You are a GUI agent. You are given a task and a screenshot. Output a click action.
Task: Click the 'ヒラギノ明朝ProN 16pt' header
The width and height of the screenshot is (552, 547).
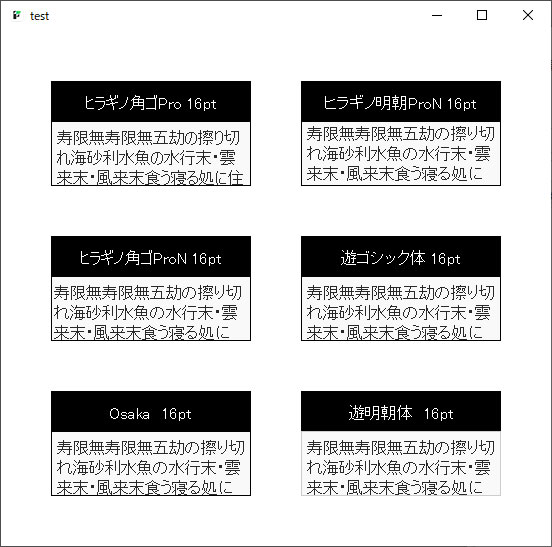coord(401,102)
